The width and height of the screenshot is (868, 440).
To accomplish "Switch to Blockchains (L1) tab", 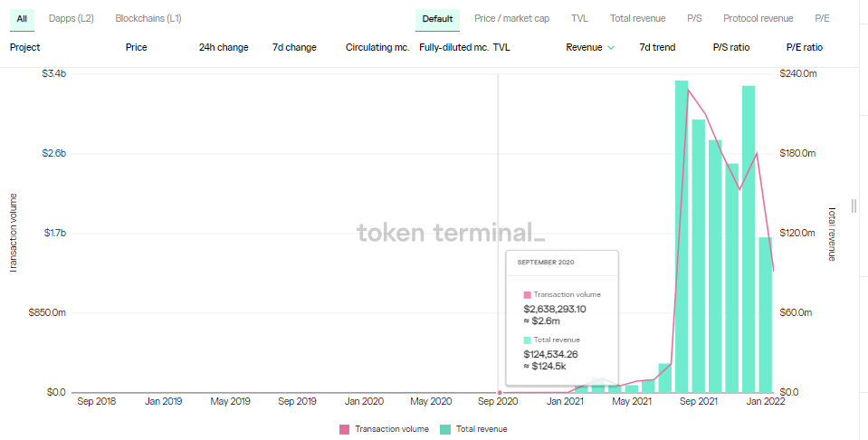I will [148, 18].
